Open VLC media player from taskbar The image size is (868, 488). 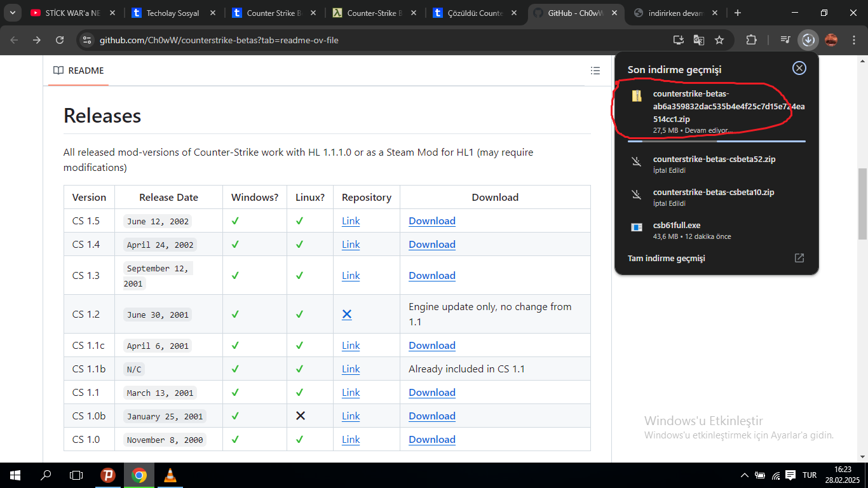170,475
